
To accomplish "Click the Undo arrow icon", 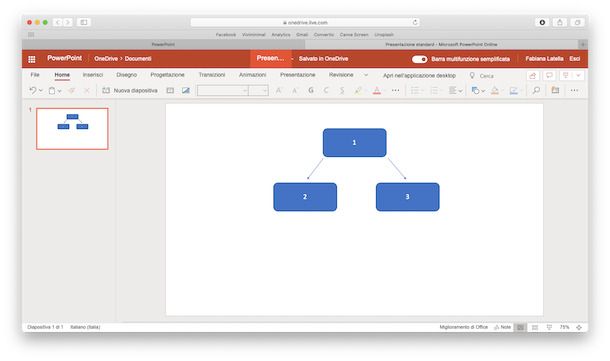I will pyautogui.click(x=33, y=90).
